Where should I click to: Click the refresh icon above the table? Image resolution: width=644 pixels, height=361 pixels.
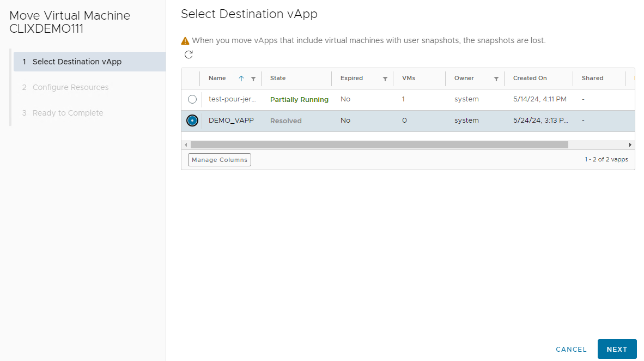[189, 55]
